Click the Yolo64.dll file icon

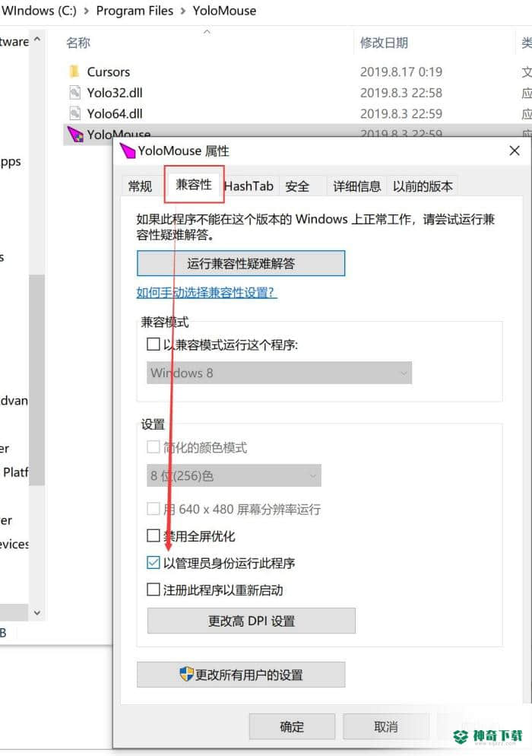coord(74,114)
